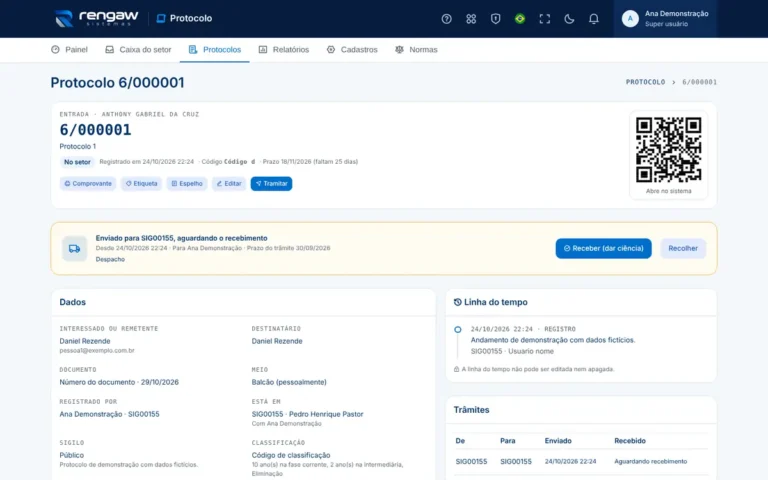Open the Normas tab
Image resolution: width=768 pixels, height=480 pixels.
pos(416,49)
